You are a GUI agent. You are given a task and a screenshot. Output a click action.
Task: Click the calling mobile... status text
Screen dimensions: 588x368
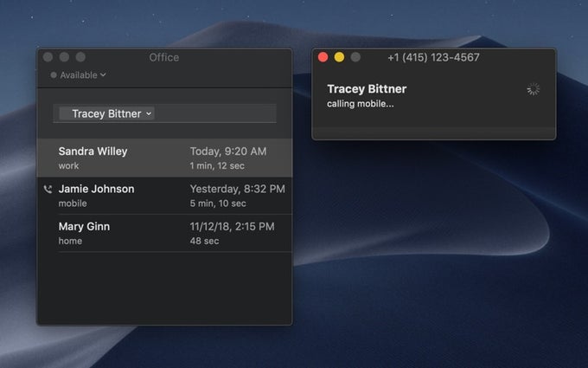(x=361, y=104)
